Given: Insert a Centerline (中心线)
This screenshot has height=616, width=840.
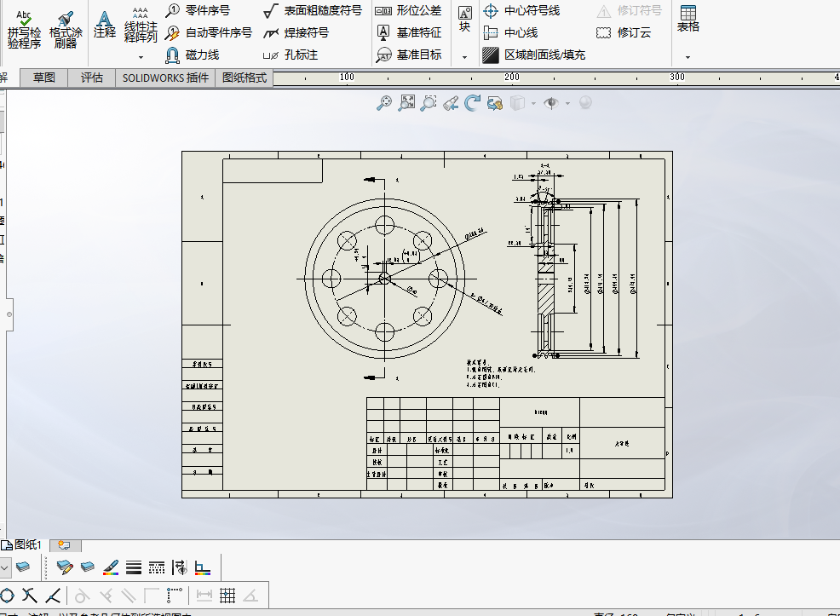Looking at the screenshot, I should point(510,32).
